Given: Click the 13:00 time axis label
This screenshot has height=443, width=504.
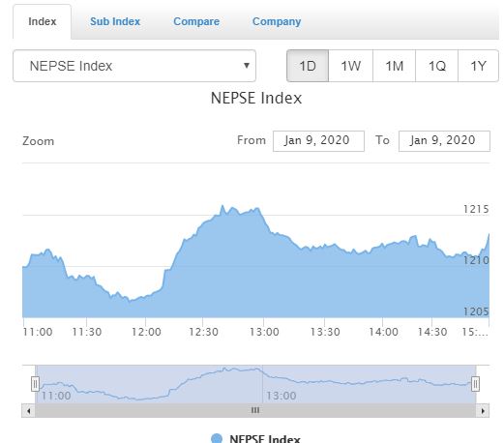Looking at the screenshot, I should coord(264,332).
